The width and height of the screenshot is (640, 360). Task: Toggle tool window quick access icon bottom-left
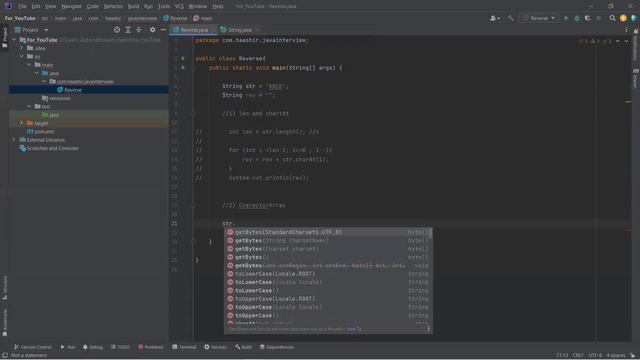[5, 356]
